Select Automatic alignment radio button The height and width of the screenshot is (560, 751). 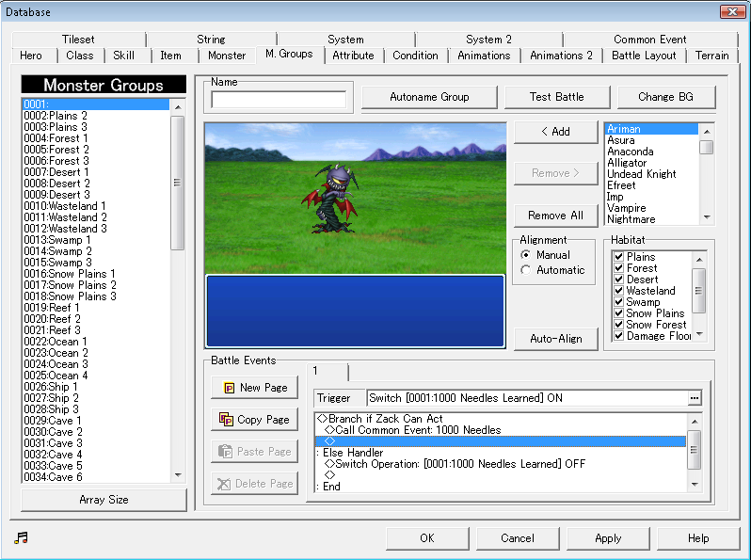click(525, 270)
